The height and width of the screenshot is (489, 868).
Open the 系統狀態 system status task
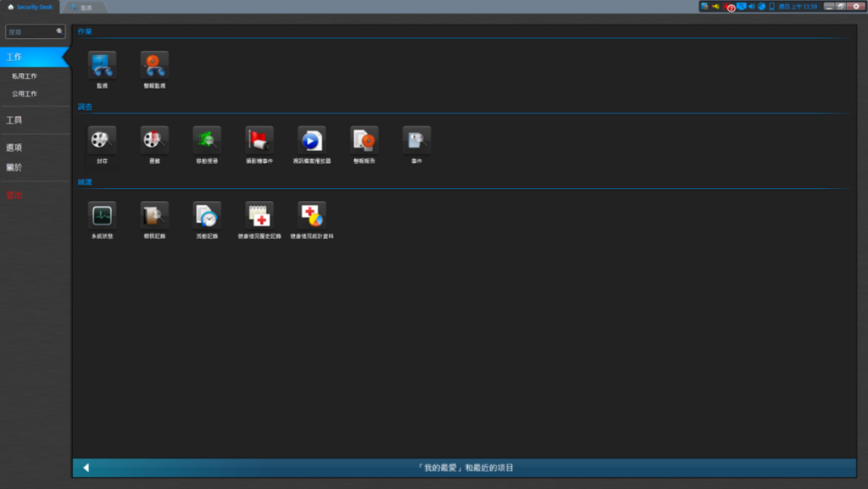point(102,215)
